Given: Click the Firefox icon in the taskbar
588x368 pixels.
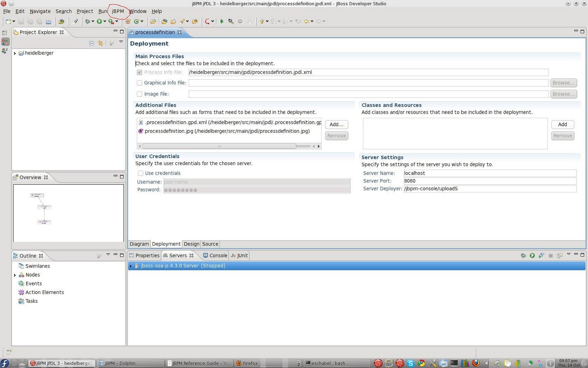Looking at the screenshot, I should coord(240,363).
